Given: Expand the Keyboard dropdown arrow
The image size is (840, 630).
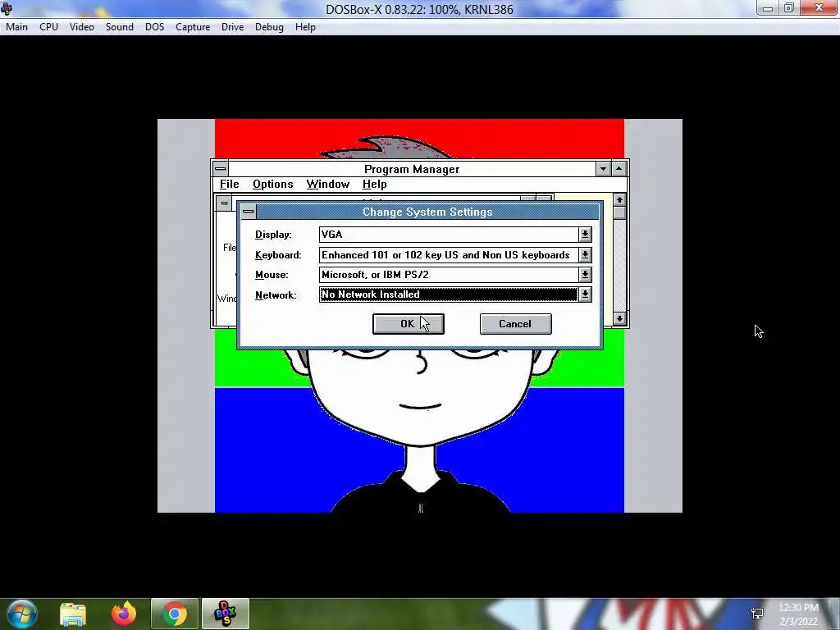Looking at the screenshot, I should point(585,255).
